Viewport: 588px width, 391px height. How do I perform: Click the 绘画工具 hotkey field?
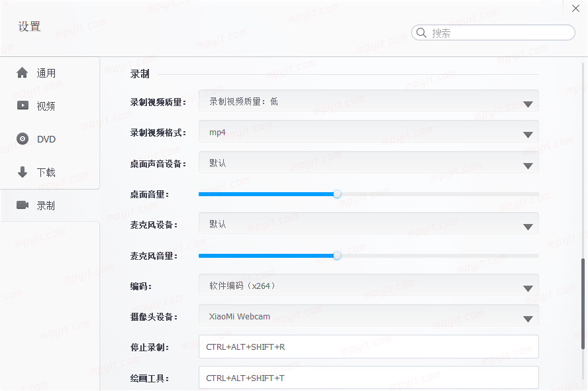[369, 378]
